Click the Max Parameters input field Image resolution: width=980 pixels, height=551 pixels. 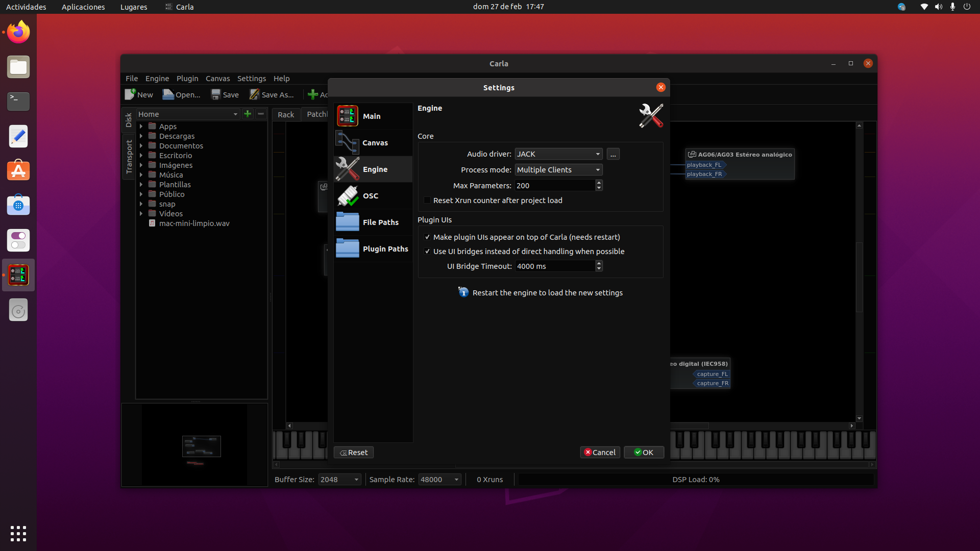[554, 186]
